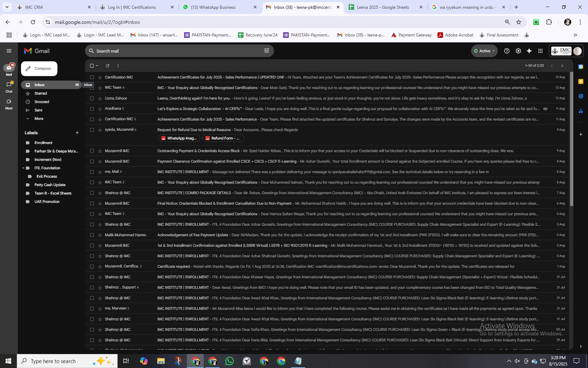This screenshot has height=368, width=588.
Task: Collapse the ITIL Foundation label tree
Action: (x=23, y=168)
